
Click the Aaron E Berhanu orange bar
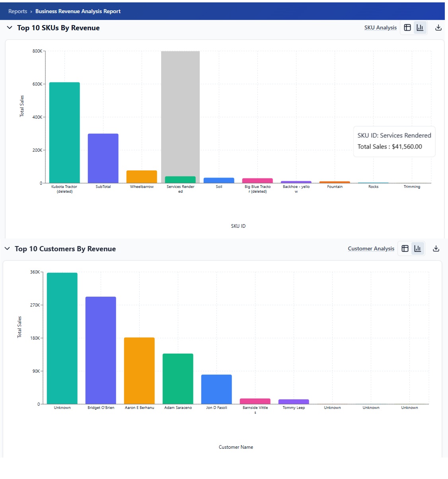[139, 371]
